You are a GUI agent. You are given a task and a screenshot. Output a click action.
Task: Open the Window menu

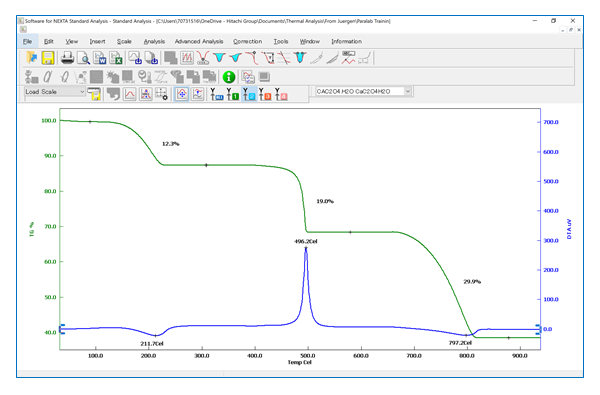pos(309,41)
